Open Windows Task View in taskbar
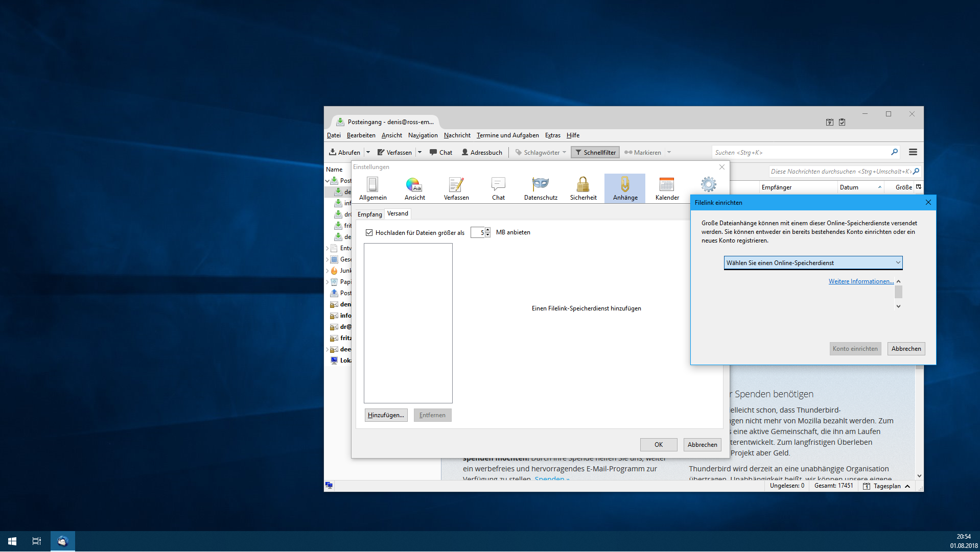 37,541
